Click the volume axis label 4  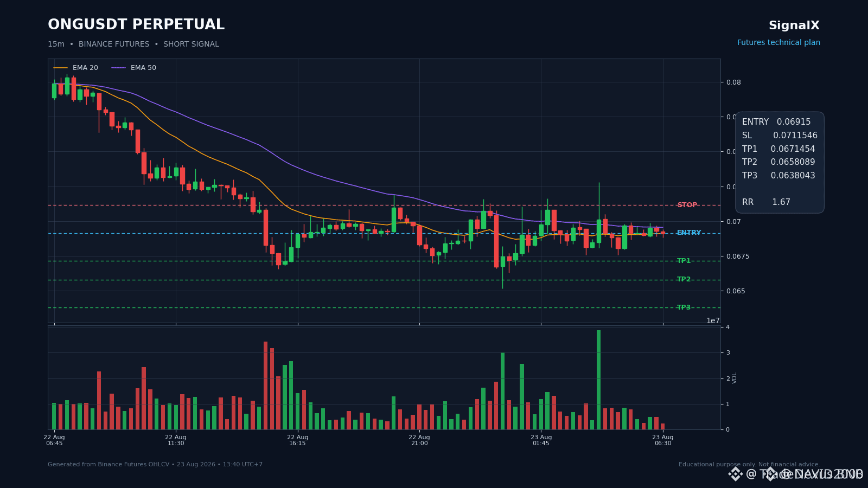point(728,327)
